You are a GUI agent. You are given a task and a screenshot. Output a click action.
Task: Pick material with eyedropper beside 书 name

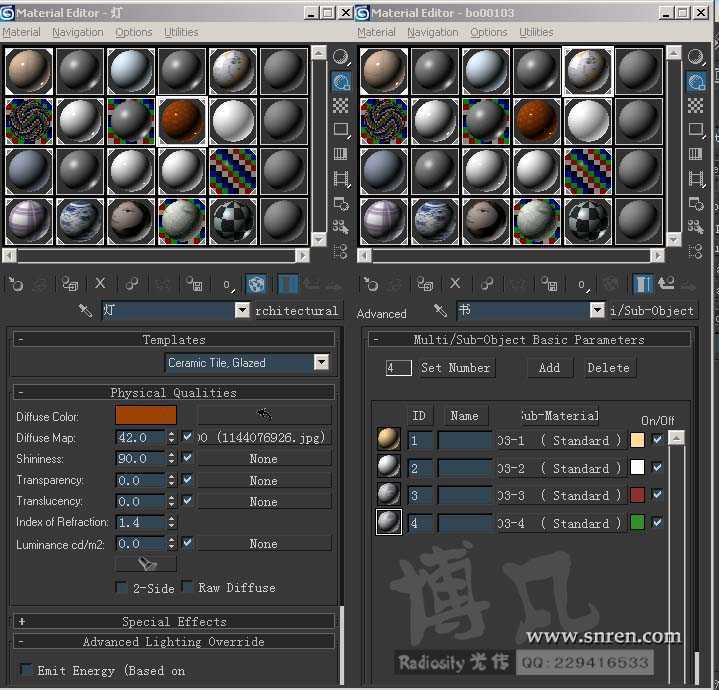440,311
